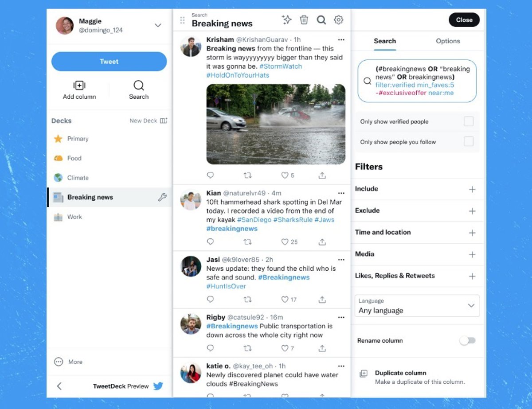Click the Close button
The width and height of the screenshot is (532, 409).
[x=464, y=20]
